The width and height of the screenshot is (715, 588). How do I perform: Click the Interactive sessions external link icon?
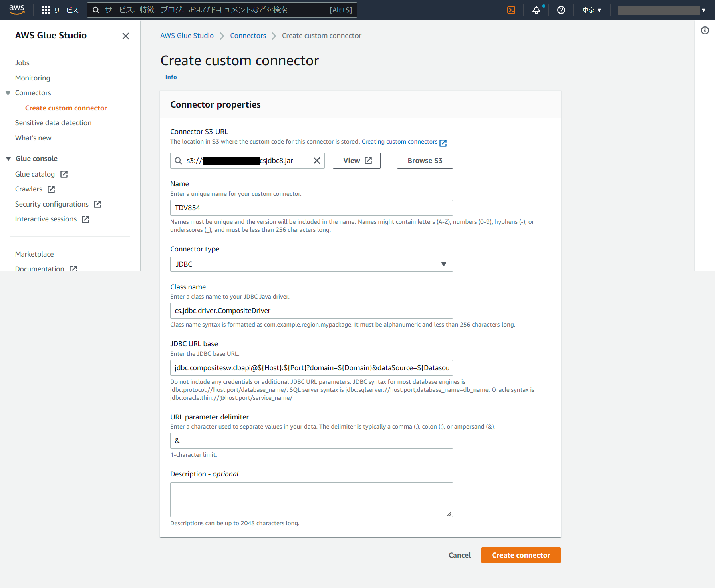click(x=85, y=219)
